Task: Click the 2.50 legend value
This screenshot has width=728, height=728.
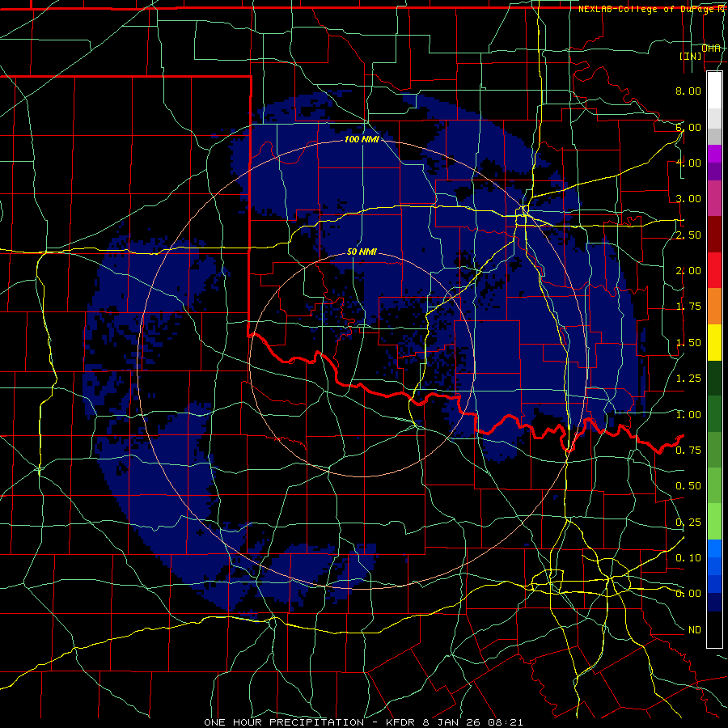Action: point(688,235)
